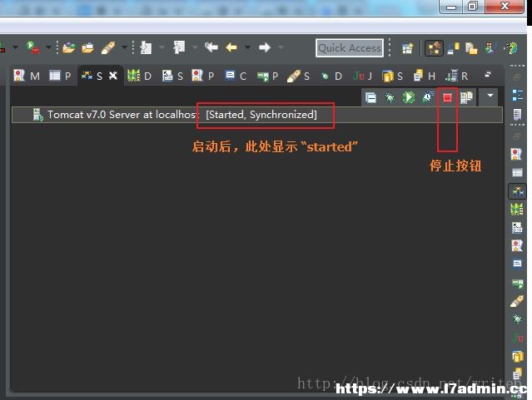The height and width of the screenshot is (400, 532).
Task: Start the server in debug mode (bug icon)
Action: pyautogui.click(x=390, y=98)
